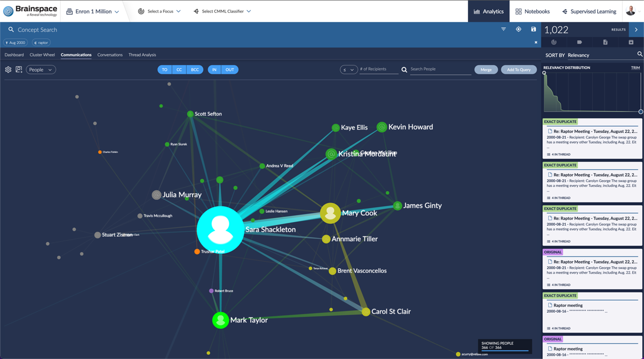Image resolution: width=644 pixels, height=359 pixels.
Task: Open the search filter options icon
Action: click(x=503, y=29)
